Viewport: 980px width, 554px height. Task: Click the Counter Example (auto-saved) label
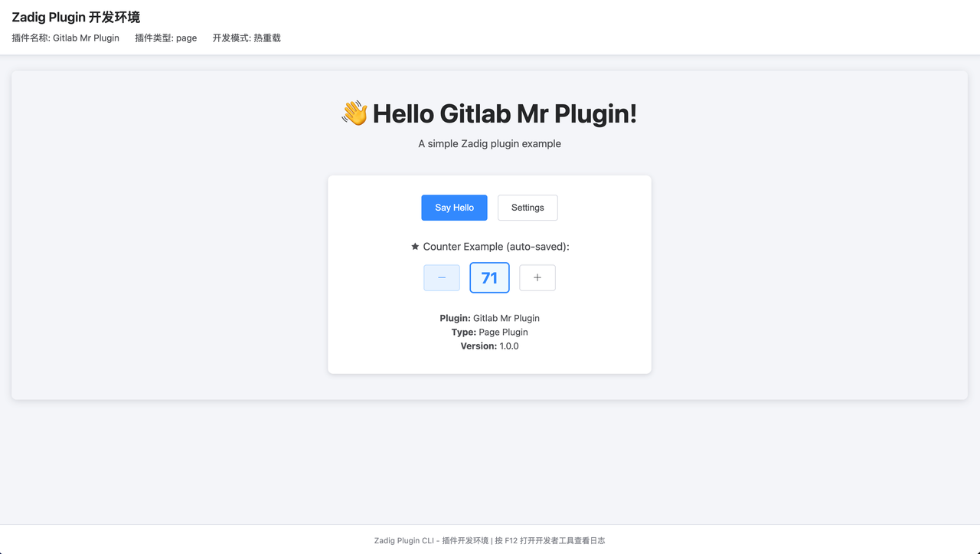496,247
